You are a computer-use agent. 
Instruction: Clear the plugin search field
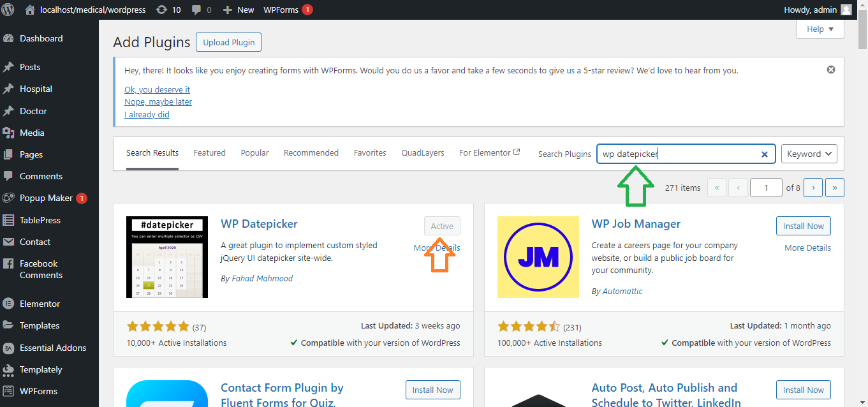(x=764, y=154)
